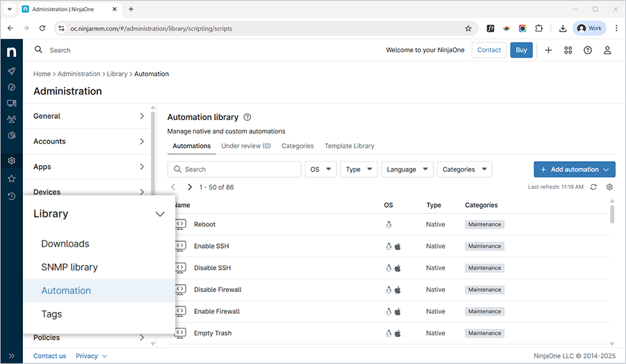
Task: Click the plus icon in top header
Action: (549, 50)
